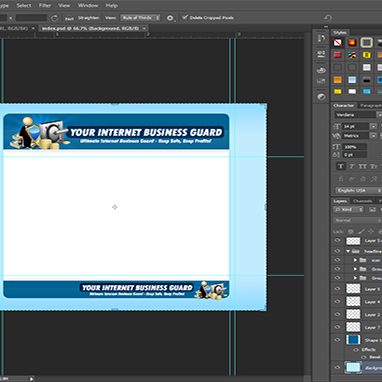This screenshot has width=382, height=382.
Task: Toggle the Delete Cropped Pixels checkbox
Action: (185, 17)
